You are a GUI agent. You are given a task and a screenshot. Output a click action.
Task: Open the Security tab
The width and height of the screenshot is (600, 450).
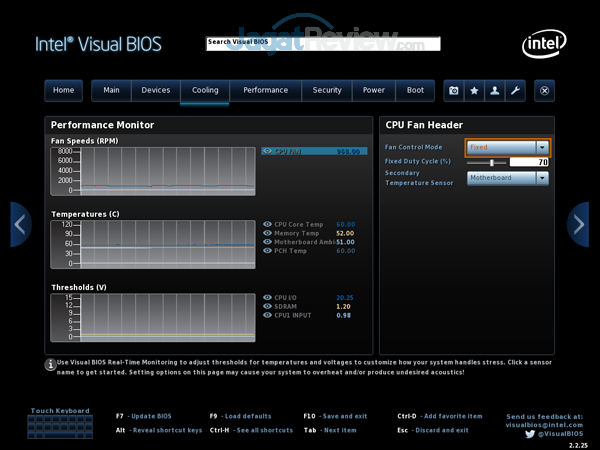point(327,90)
